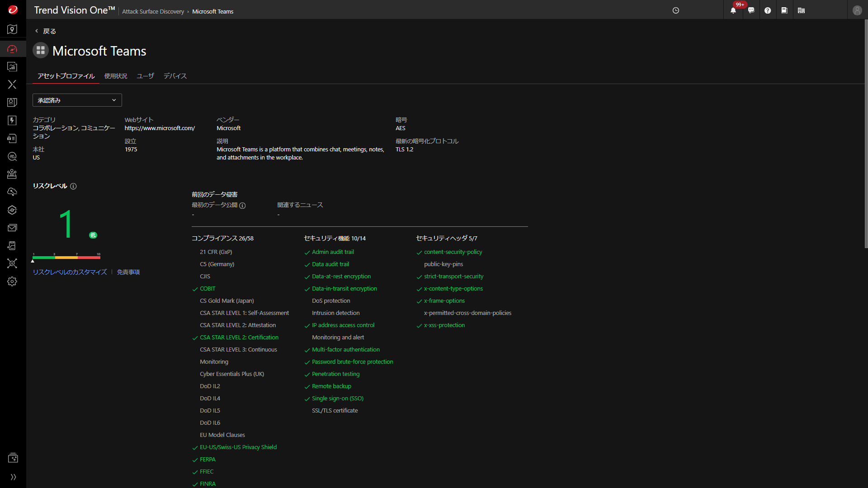This screenshot has height=488, width=868.
Task: Click the COBIT compliance item
Action: click(208, 289)
